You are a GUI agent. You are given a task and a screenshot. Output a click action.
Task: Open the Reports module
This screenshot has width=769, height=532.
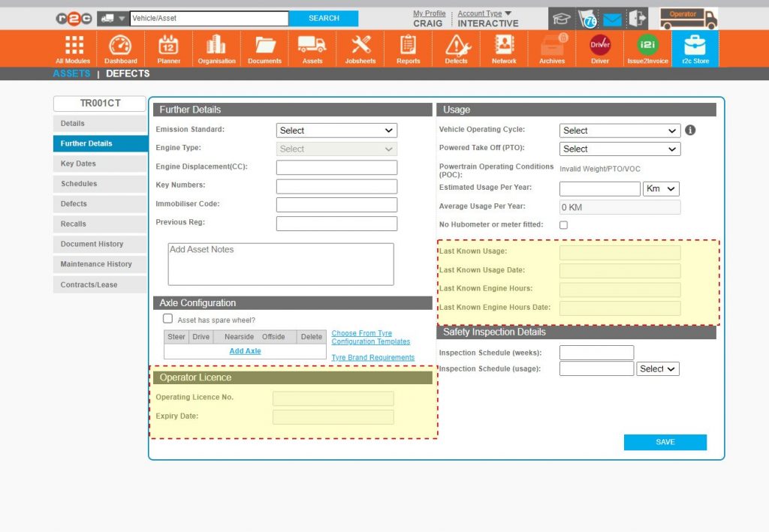pyautogui.click(x=408, y=47)
